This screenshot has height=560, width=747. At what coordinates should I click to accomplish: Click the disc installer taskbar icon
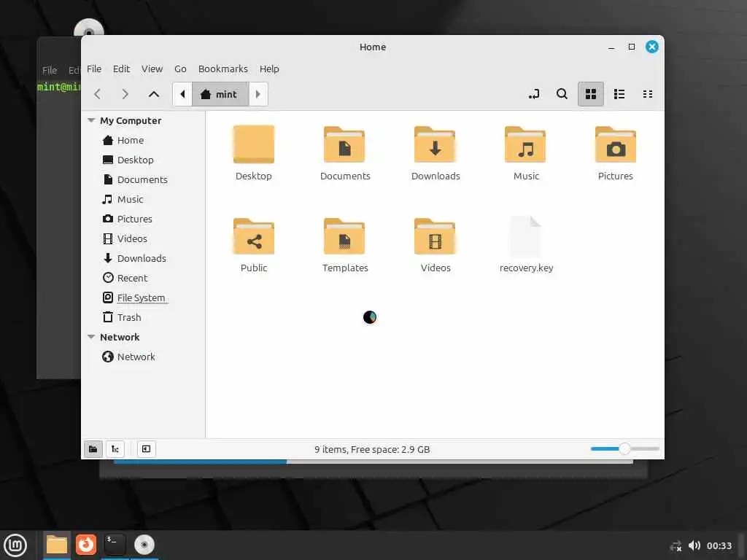tap(144, 545)
